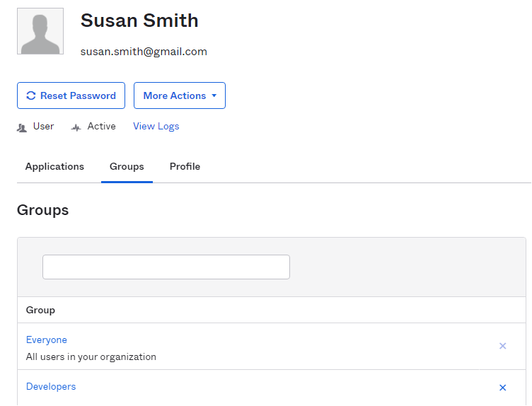The height and width of the screenshot is (406, 532).
Task: Remove user from the Everyone group
Action: tap(503, 346)
